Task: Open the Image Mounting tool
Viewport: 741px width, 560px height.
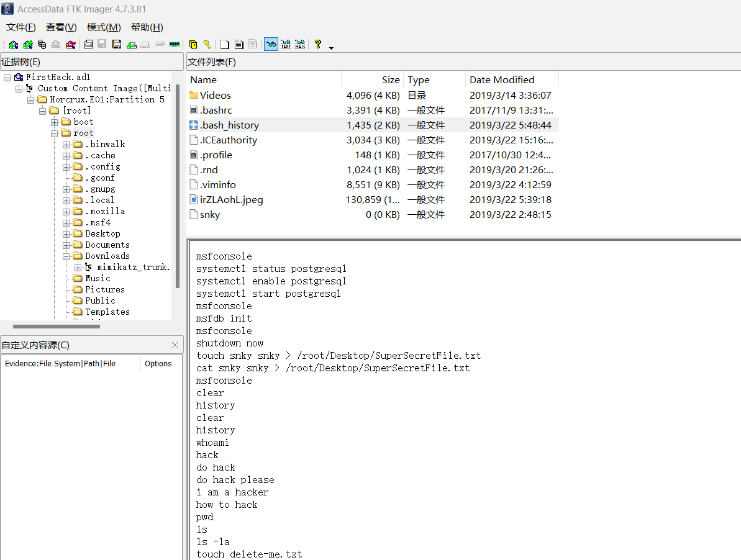Action: pyautogui.click(x=42, y=44)
